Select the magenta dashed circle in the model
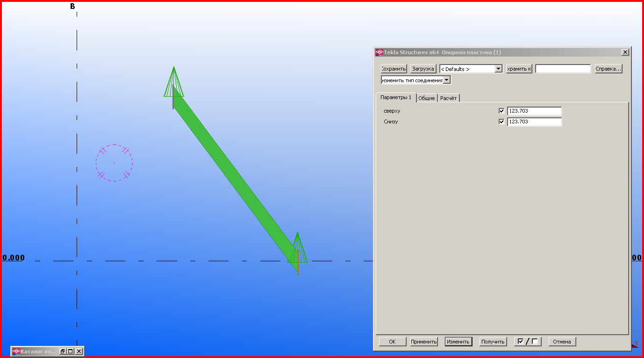This screenshot has height=358, width=644. (x=114, y=163)
